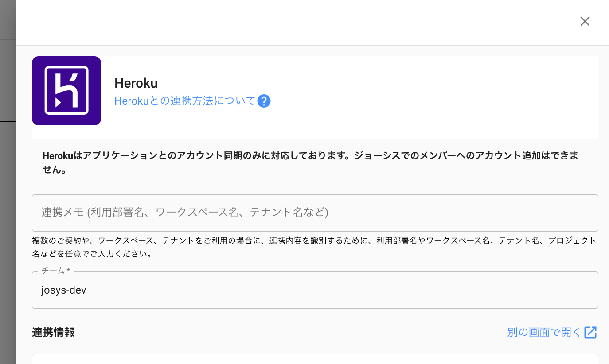Click the Heroku title text

(x=136, y=83)
